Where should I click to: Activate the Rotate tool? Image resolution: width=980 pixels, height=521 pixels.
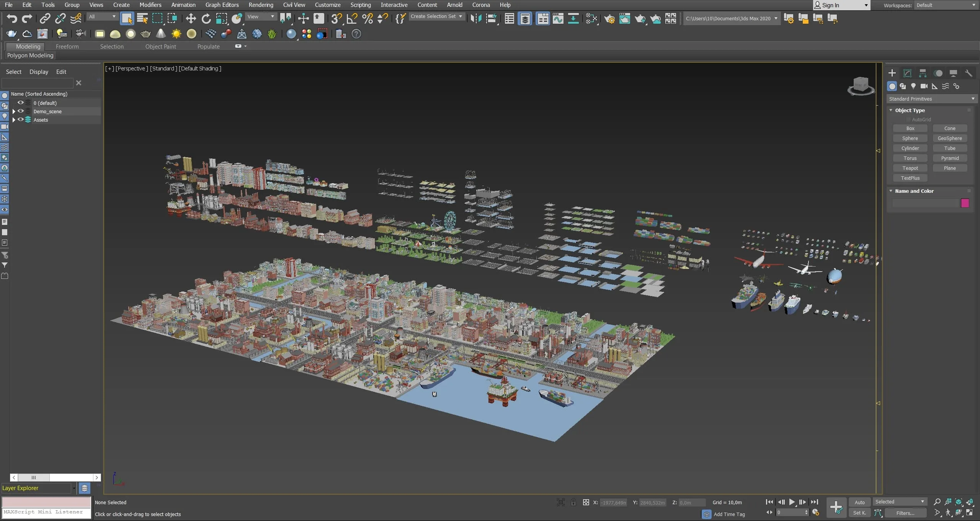click(206, 18)
